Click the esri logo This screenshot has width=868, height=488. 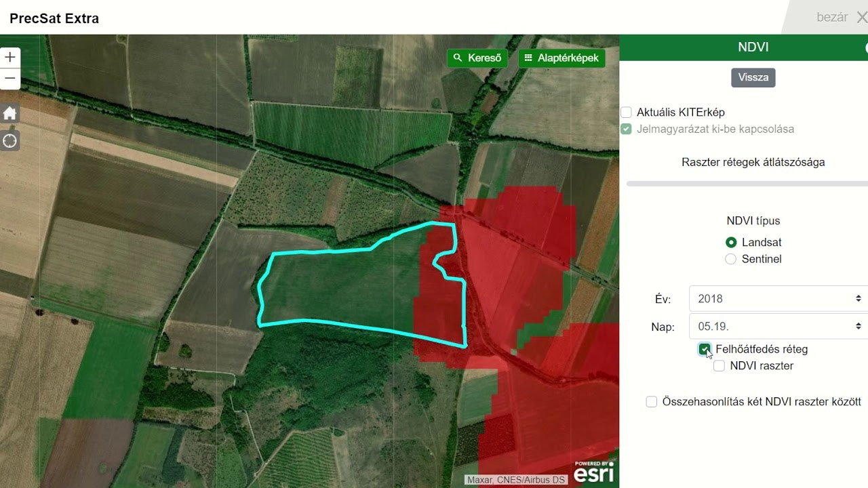[594, 472]
